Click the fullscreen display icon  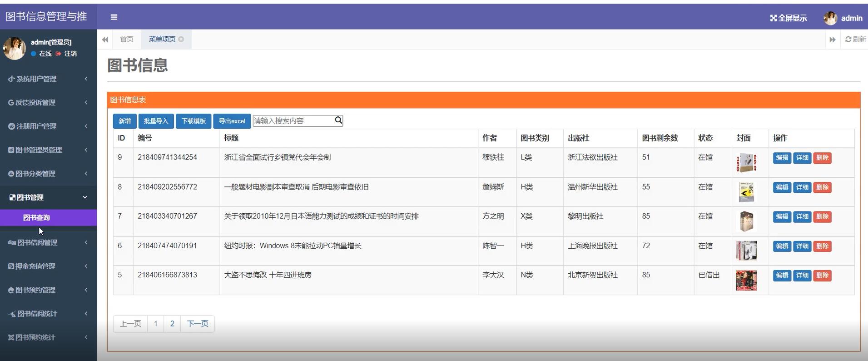tap(773, 18)
